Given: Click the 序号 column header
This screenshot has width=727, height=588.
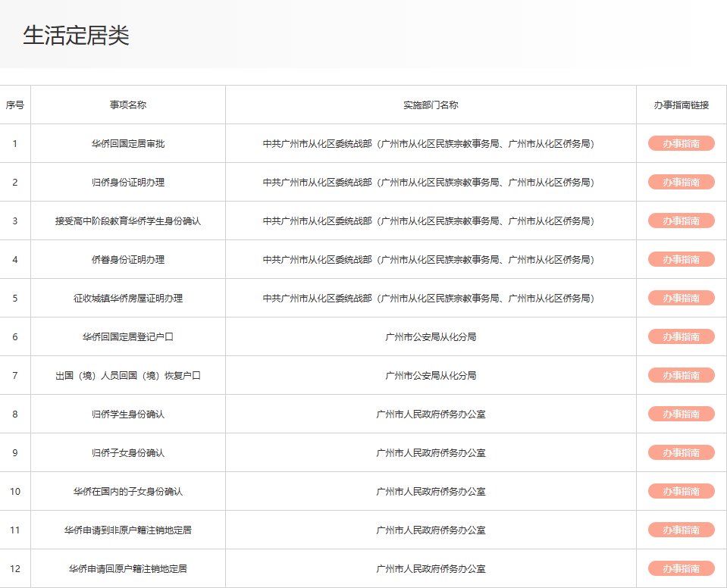Looking at the screenshot, I should [x=15, y=105].
